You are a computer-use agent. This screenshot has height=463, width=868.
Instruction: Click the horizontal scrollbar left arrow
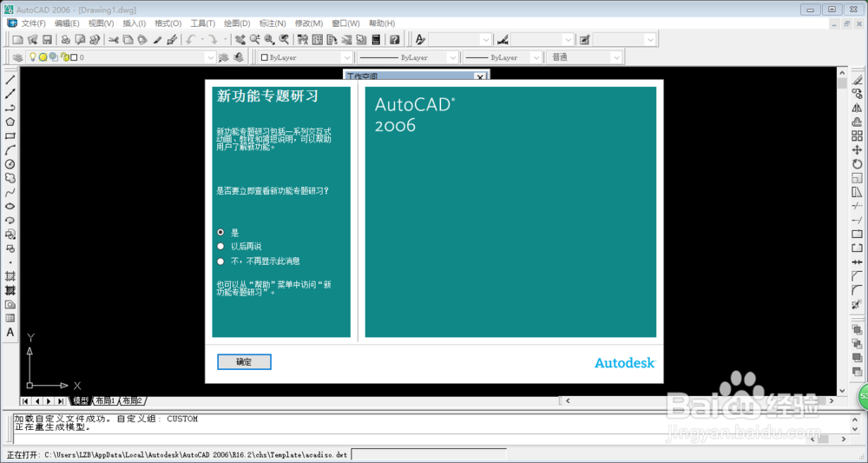[x=568, y=400]
